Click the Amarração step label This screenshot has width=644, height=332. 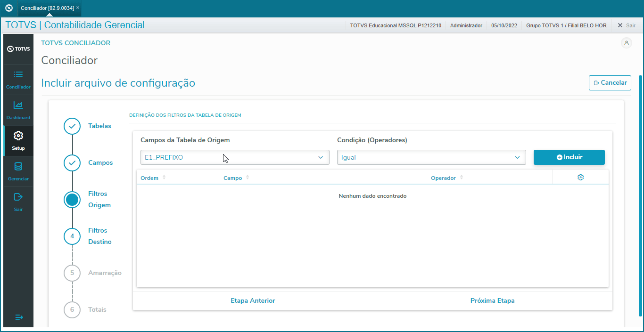click(105, 273)
